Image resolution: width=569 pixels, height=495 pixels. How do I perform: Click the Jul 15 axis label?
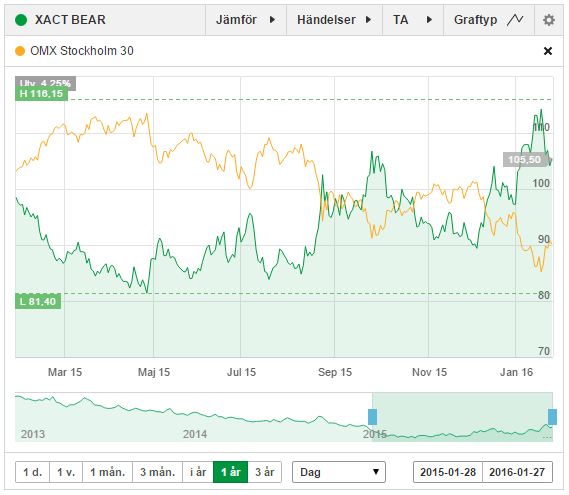241,372
